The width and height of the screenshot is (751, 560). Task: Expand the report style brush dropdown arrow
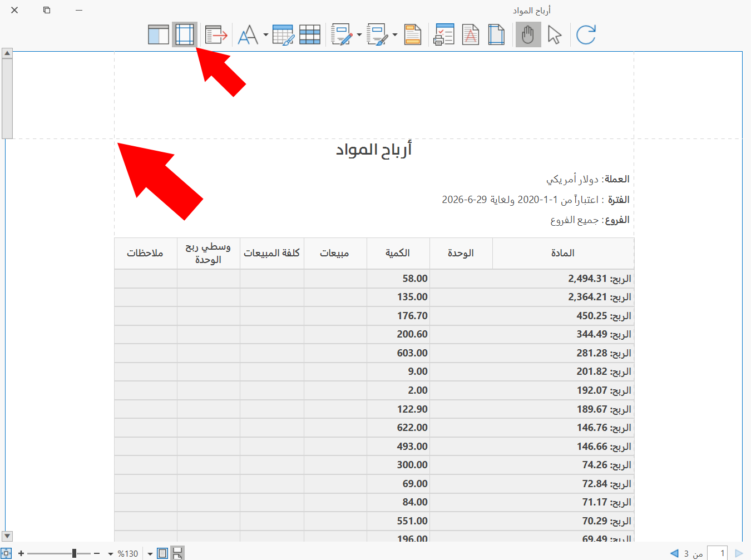coord(395,35)
